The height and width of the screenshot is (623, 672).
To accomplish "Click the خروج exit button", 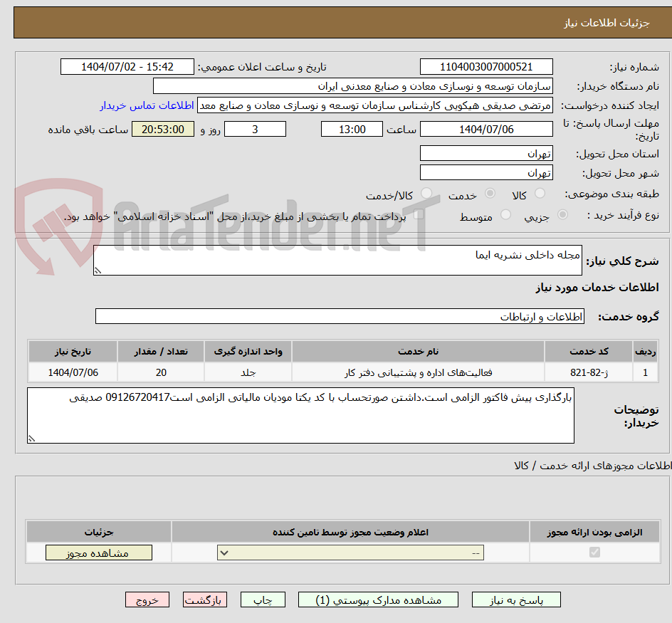I will 147,600.
